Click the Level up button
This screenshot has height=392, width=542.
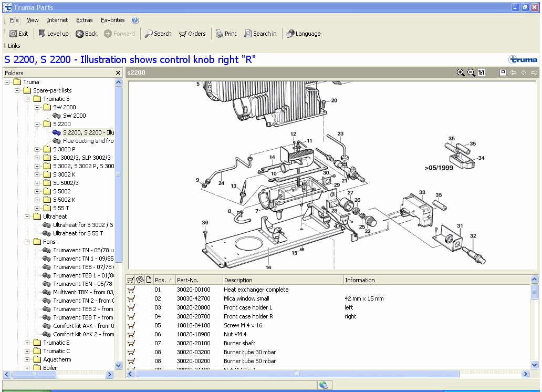pos(53,34)
